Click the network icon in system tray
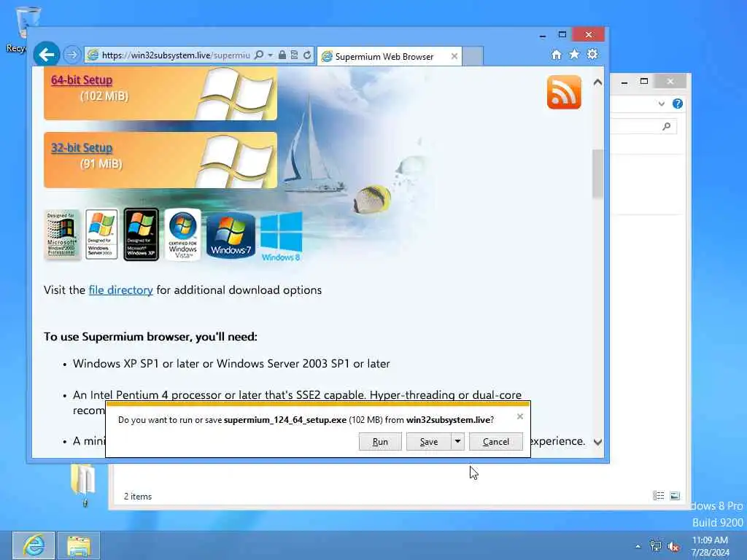747x560 pixels. pos(656,546)
